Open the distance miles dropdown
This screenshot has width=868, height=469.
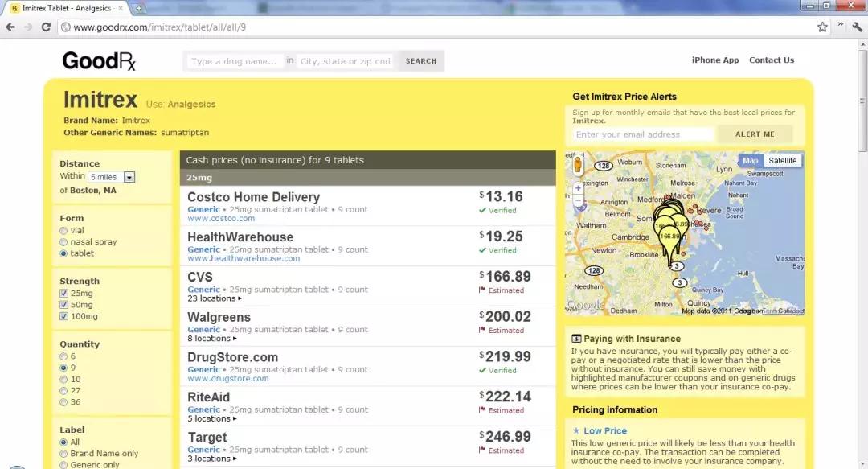pos(112,177)
